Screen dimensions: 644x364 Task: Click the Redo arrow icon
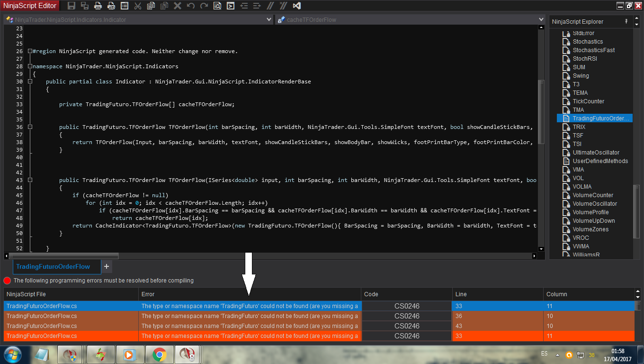pyautogui.click(x=204, y=6)
